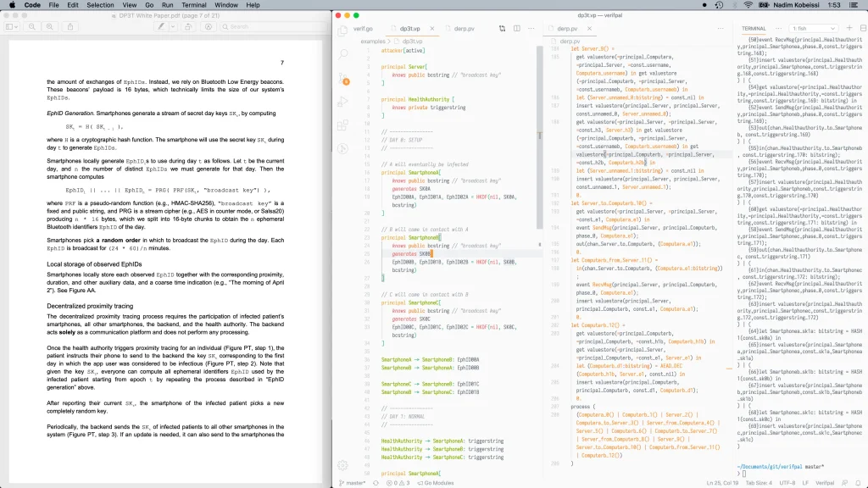Screen dimensions: 868x488
Task: Open the Extensions view in the activity bar
Action: [343, 125]
